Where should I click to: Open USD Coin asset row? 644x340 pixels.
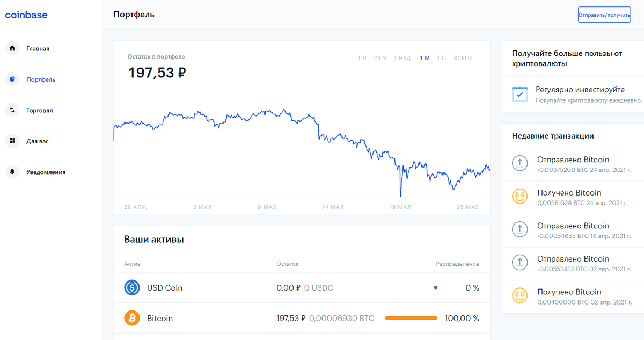pyautogui.click(x=302, y=288)
